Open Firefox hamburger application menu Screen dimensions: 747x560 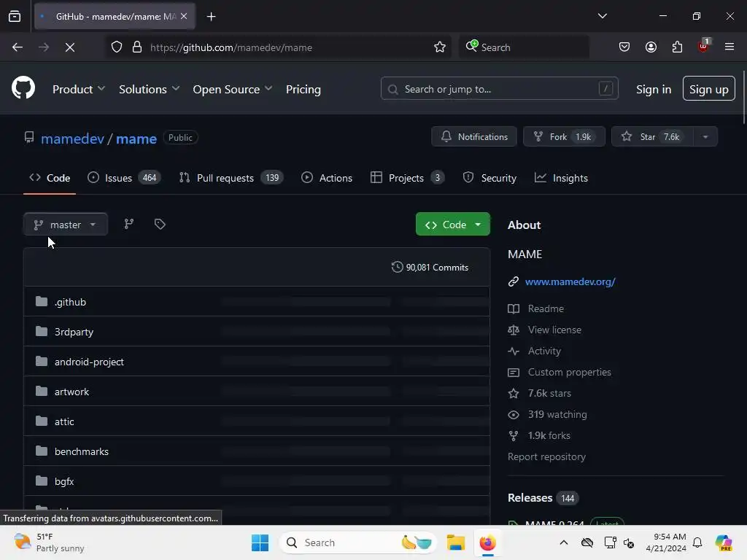(729, 47)
